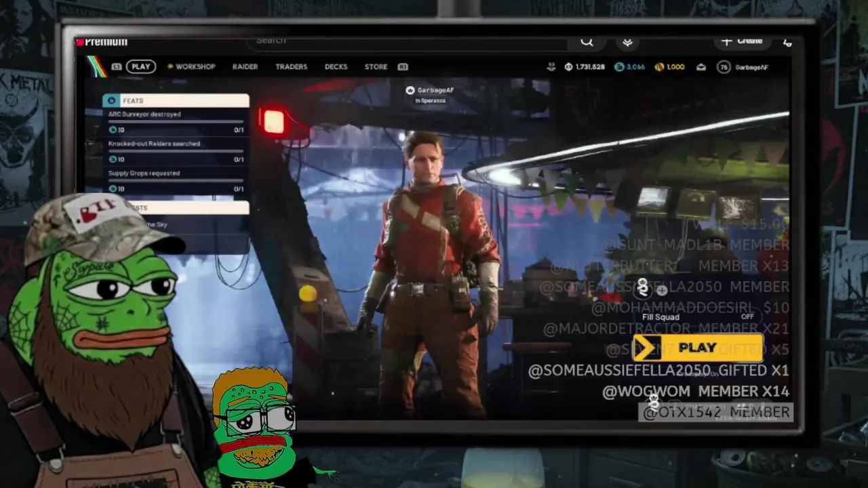Open the GarbageAF profile name top right
868x488 pixels.
point(751,67)
